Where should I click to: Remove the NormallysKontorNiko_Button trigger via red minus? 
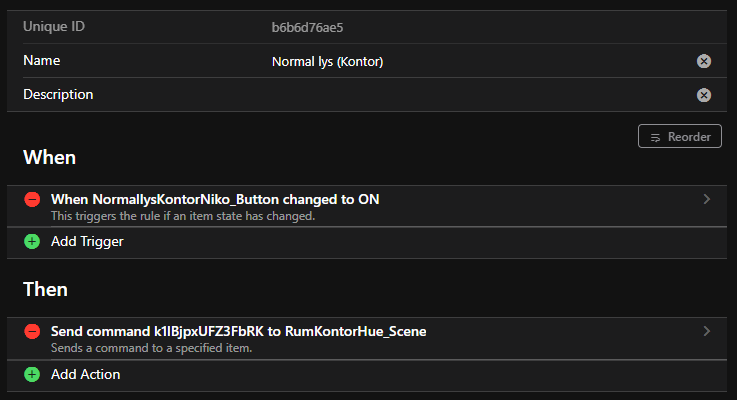[32, 199]
